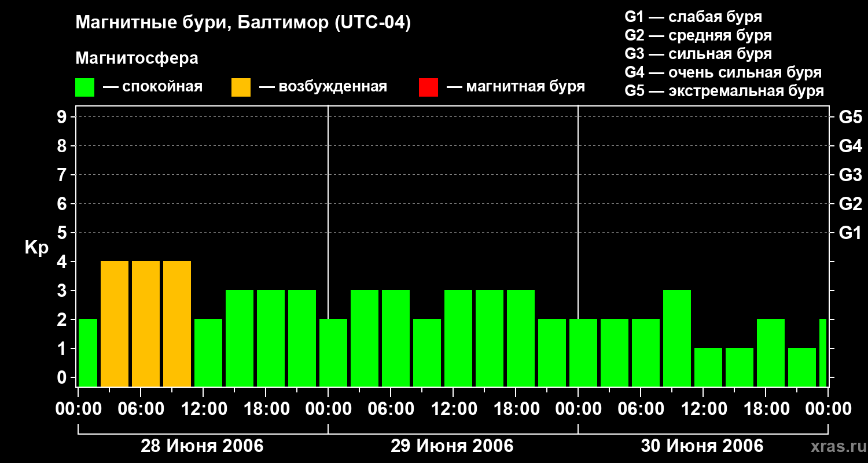Click the G3 label on the right axis
This screenshot has width=868, height=463.
[850, 175]
